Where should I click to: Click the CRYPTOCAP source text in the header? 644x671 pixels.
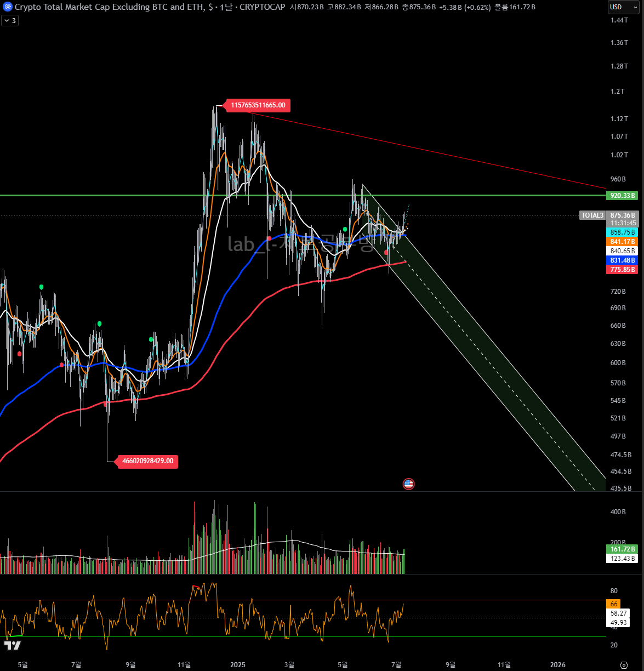(263, 7)
